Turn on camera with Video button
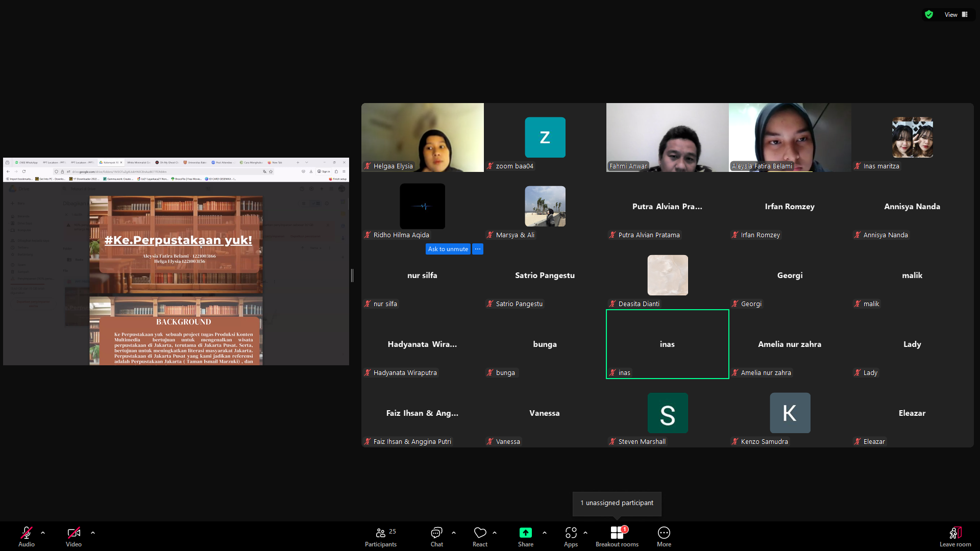This screenshot has height=551, width=980. [x=73, y=537]
